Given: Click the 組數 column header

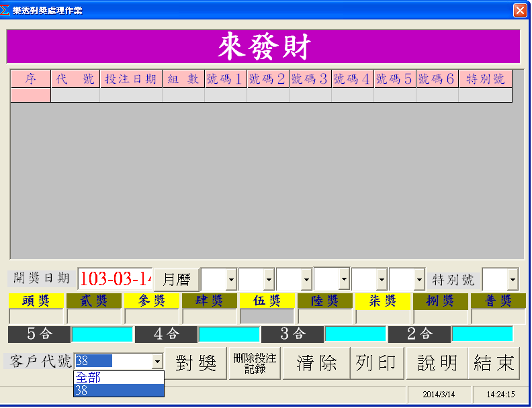Looking at the screenshot, I should (183, 79).
